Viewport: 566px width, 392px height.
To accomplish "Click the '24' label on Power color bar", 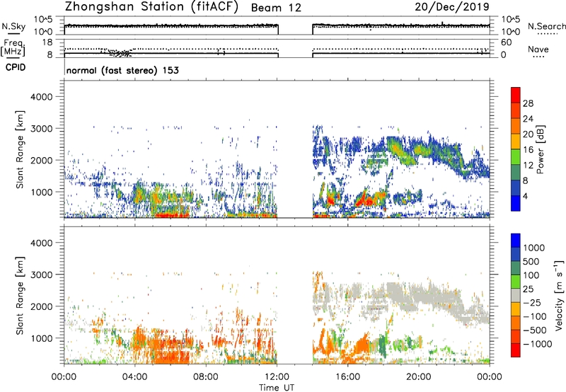I will pyautogui.click(x=528, y=119).
